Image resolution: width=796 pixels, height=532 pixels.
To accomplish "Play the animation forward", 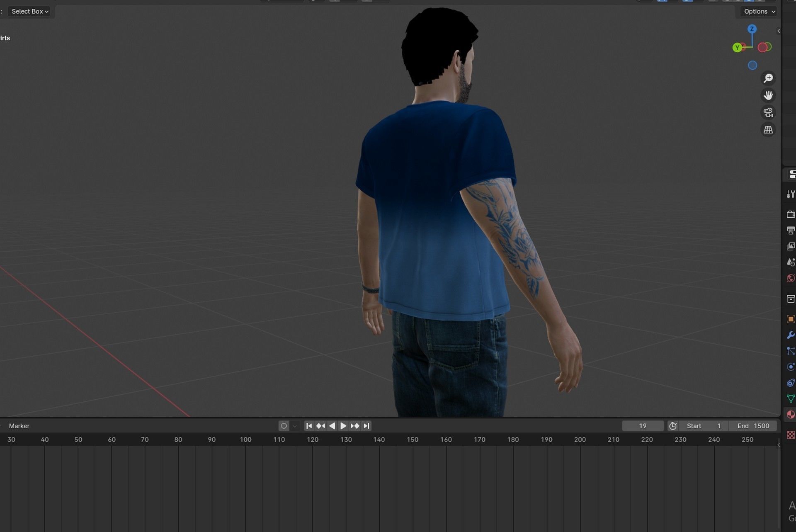I will pyautogui.click(x=343, y=426).
